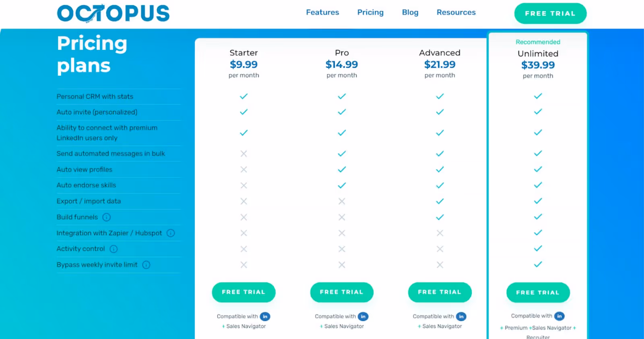Click the checkmark for Build funnels under Advanced
The image size is (644, 339).
(440, 217)
